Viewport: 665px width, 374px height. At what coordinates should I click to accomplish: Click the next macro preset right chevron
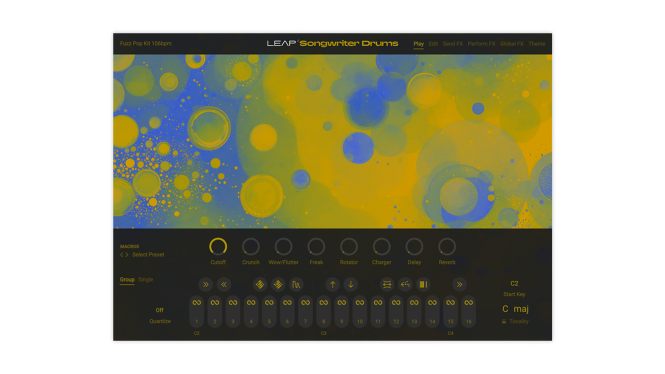(x=126, y=255)
